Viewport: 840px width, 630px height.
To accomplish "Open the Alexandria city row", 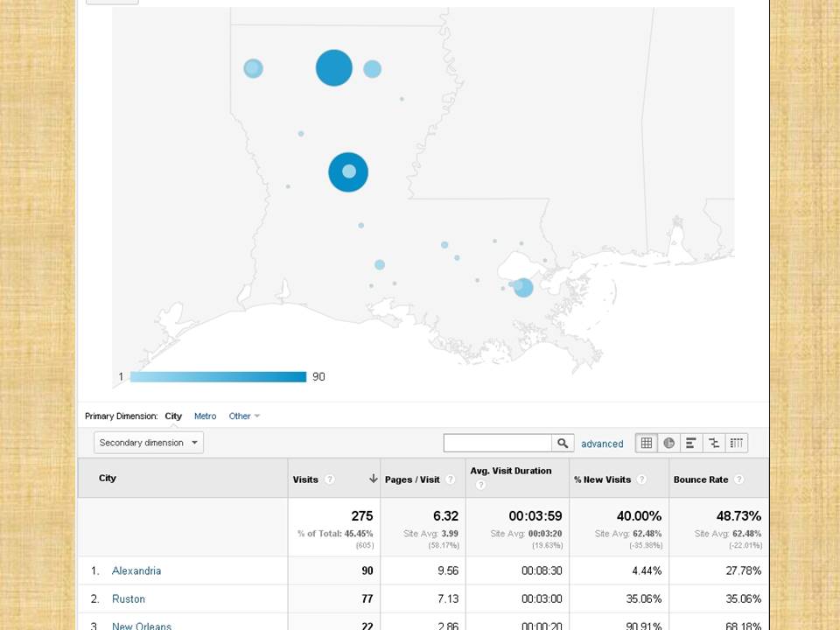I will [x=136, y=570].
